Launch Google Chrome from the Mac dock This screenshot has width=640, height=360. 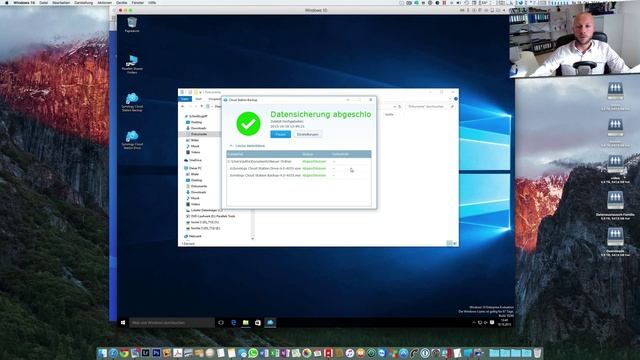point(124,353)
